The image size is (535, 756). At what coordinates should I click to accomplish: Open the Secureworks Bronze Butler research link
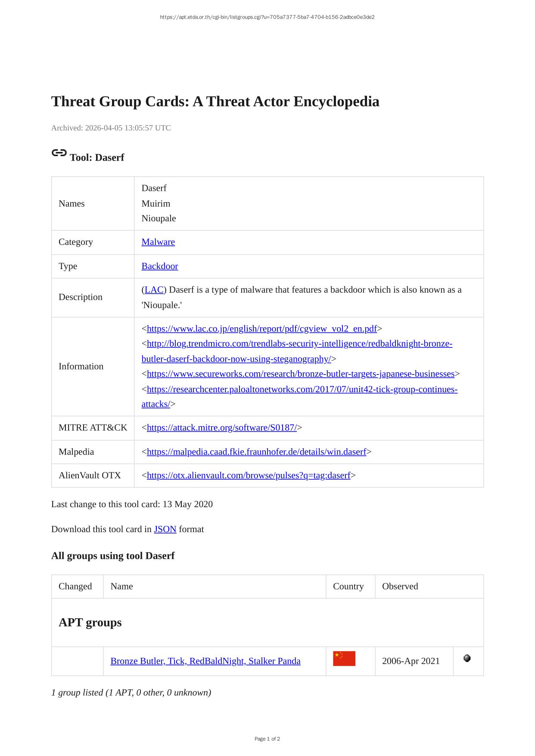(300, 374)
